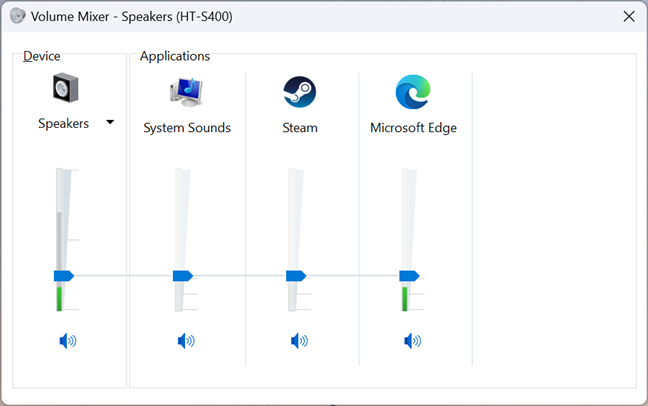Click the Speakers device name label
The height and width of the screenshot is (406, 648).
(63, 124)
